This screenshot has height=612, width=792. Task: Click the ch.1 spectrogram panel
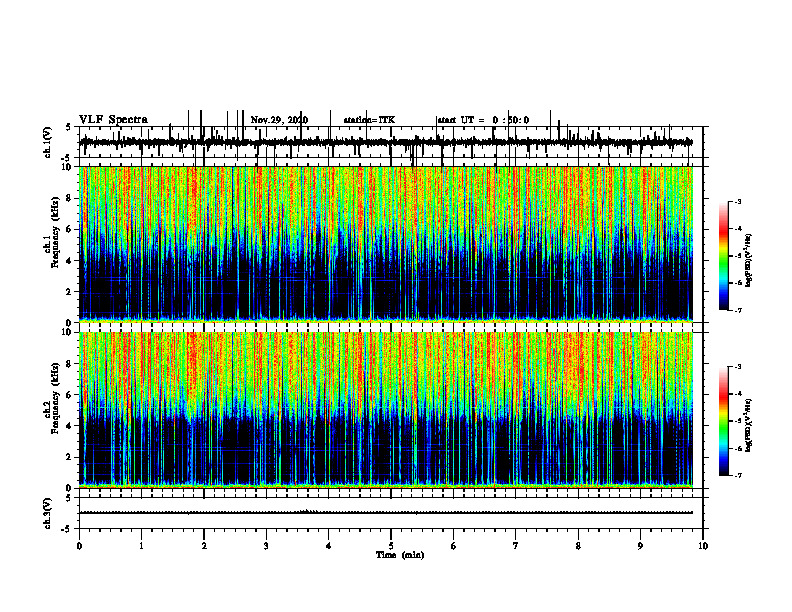pyautogui.click(x=386, y=244)
